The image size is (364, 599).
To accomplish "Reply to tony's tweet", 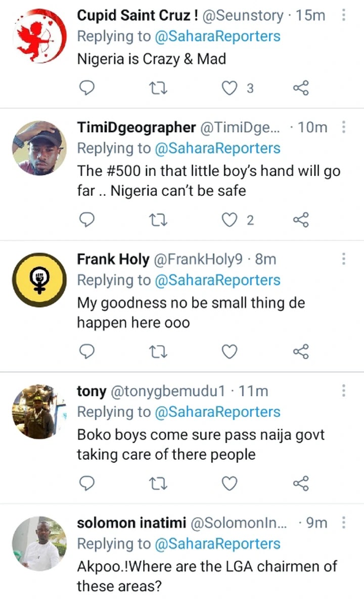I will 86,484.
